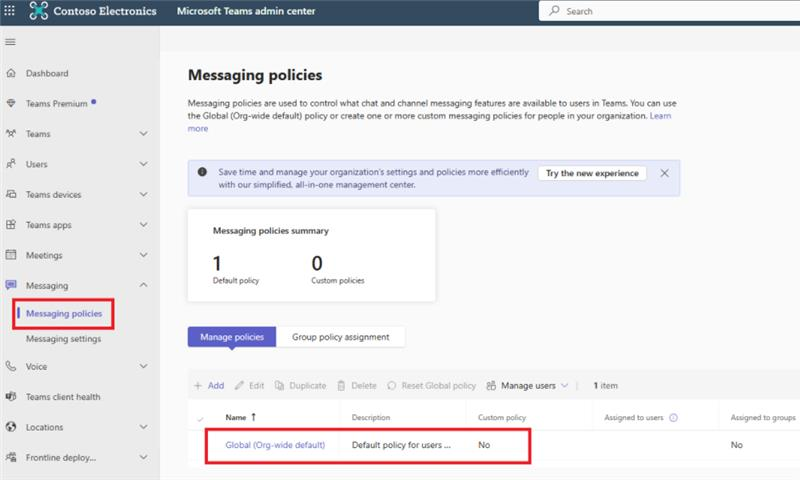800x480 pixels.
Task: Click the Contoso Electronics logo icon
Action: click(39, 11)
